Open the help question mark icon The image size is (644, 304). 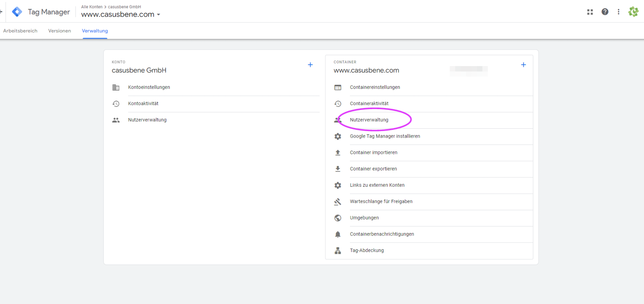pos(605,12)
